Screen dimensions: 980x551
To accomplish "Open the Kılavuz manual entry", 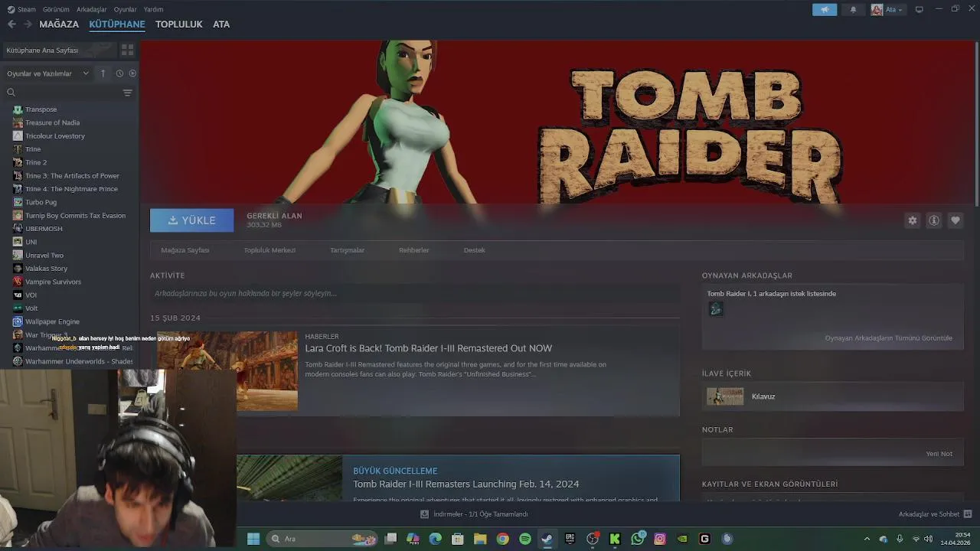I will pos(833,396).
